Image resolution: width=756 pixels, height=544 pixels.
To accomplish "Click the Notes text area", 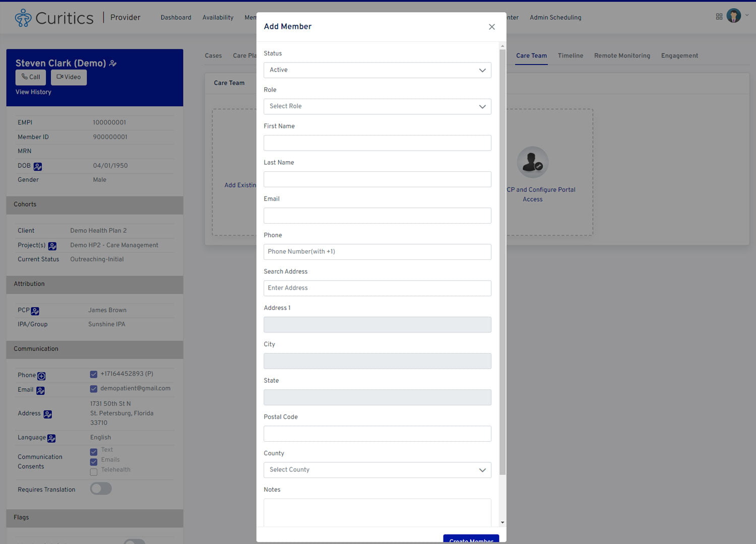I will [377, 513].
